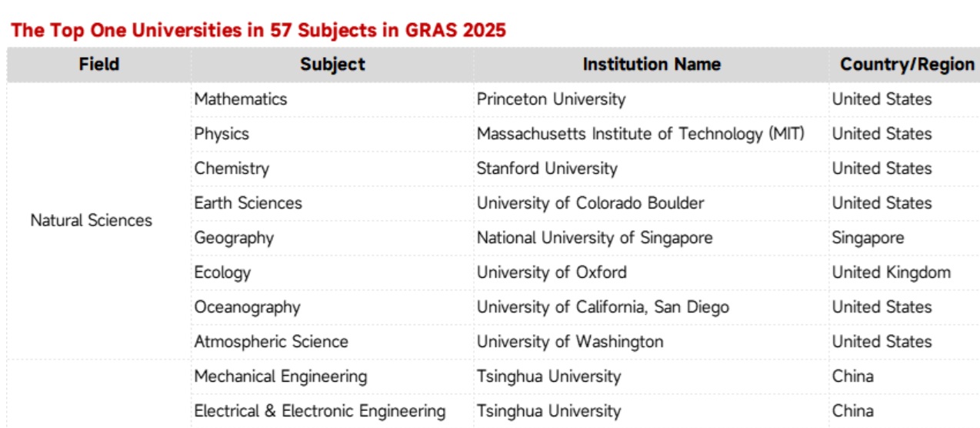This screenshot has width=980, height=428.
Task: Select University of Colorado Boulder cell
Action: pos(590,203)
